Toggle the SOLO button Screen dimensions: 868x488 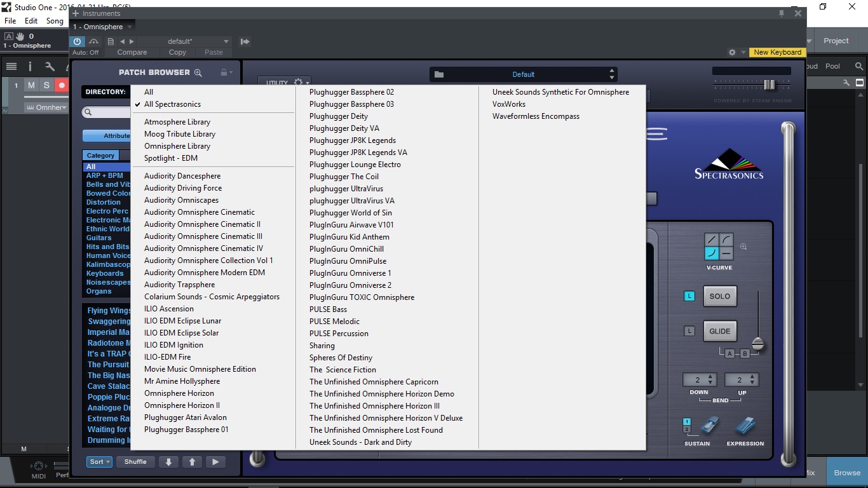[720, 296]
